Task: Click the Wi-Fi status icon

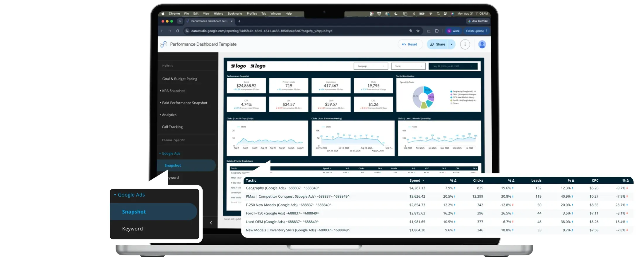Action: [431, 13]
